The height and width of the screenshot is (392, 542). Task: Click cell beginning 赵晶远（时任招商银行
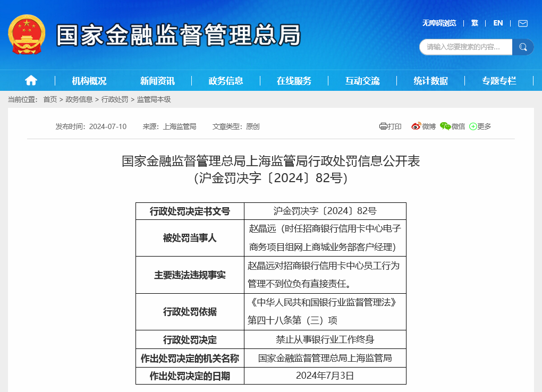(325, 238)
